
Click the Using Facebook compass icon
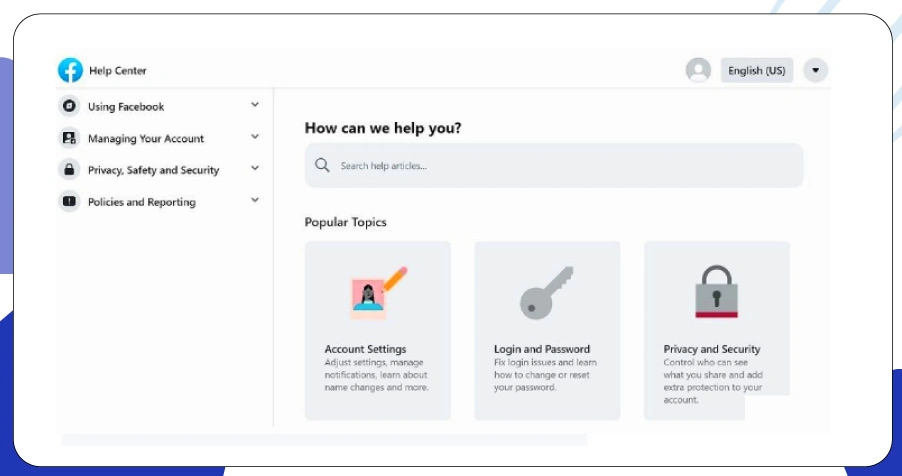click(69, 106)
